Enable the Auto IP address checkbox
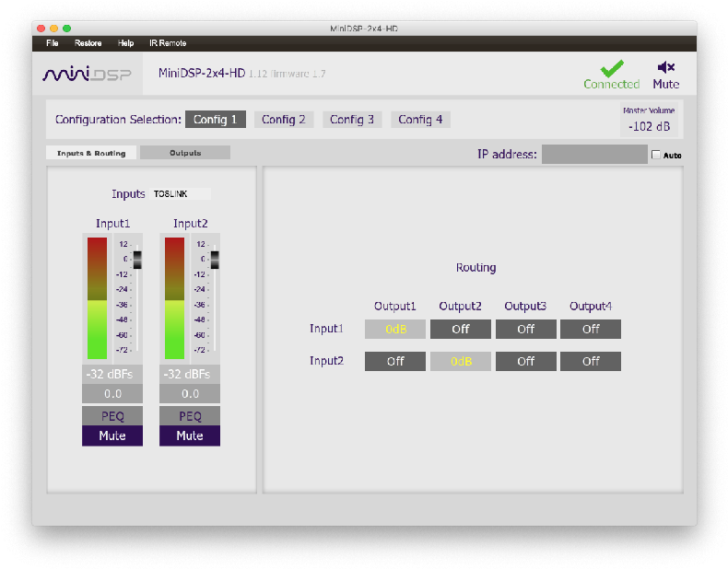 pyautogui.click(x=656, y=155)
